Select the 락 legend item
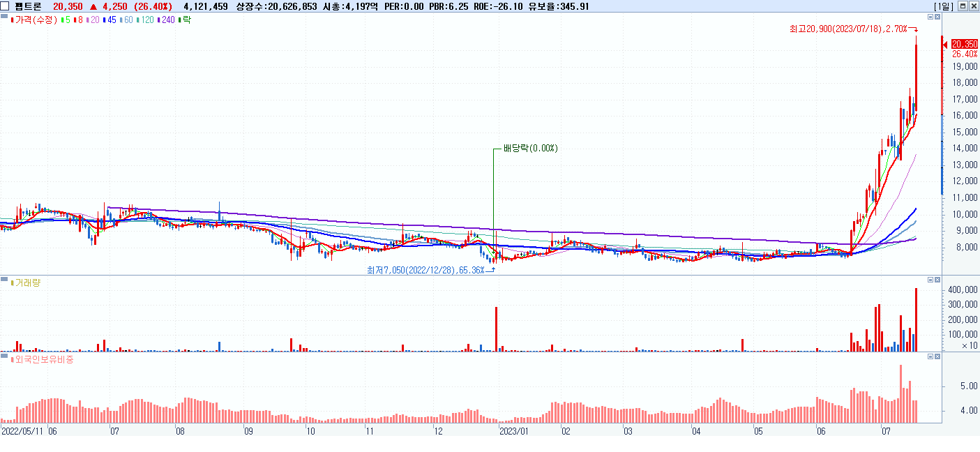This screenshot has height=452, width=980. (x=185, y=20)
